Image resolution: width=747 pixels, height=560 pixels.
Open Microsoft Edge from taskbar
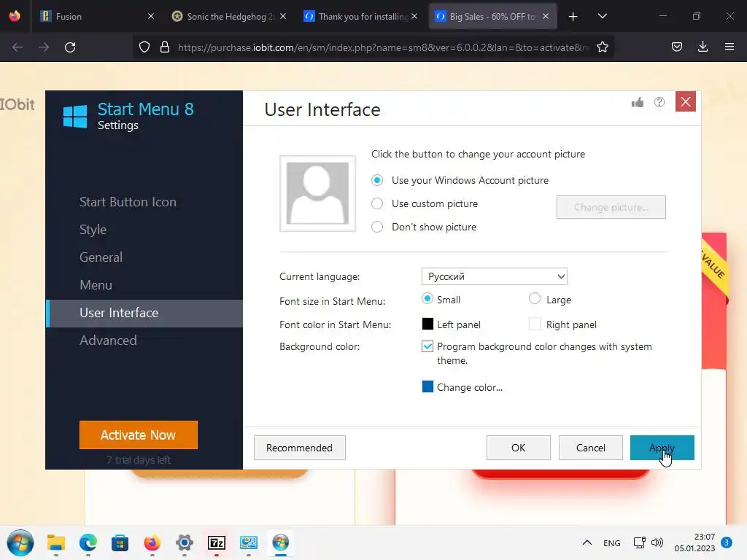click(88, 542)
